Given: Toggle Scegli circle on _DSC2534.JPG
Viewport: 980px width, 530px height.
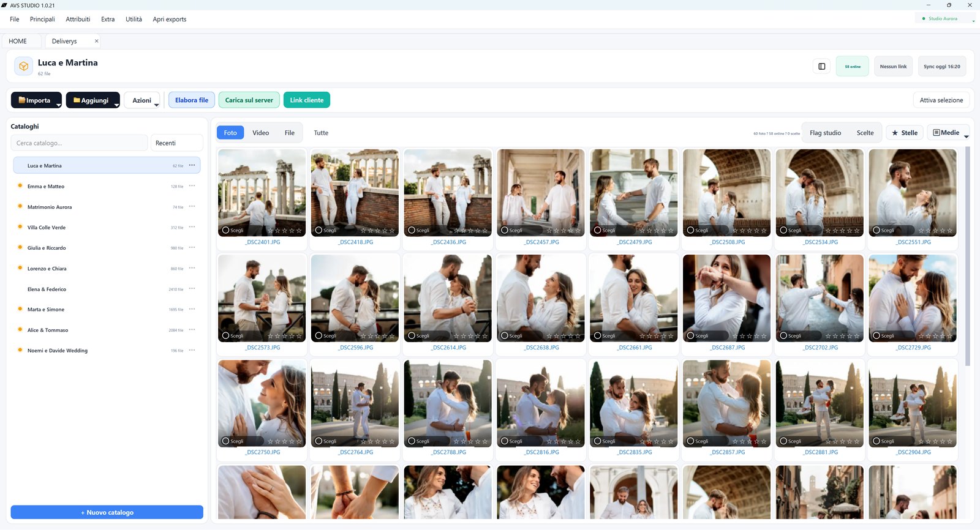Looking at the screenshot, I should point(783,231).
